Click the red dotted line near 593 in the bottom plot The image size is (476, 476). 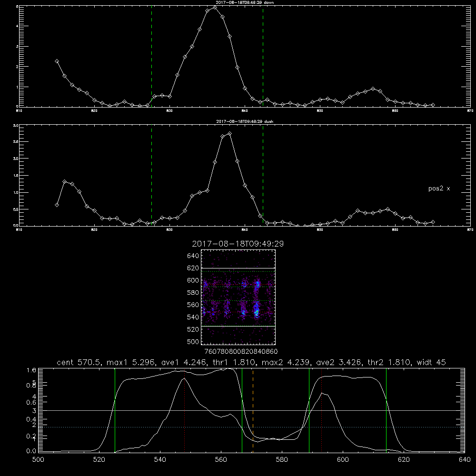321,410
